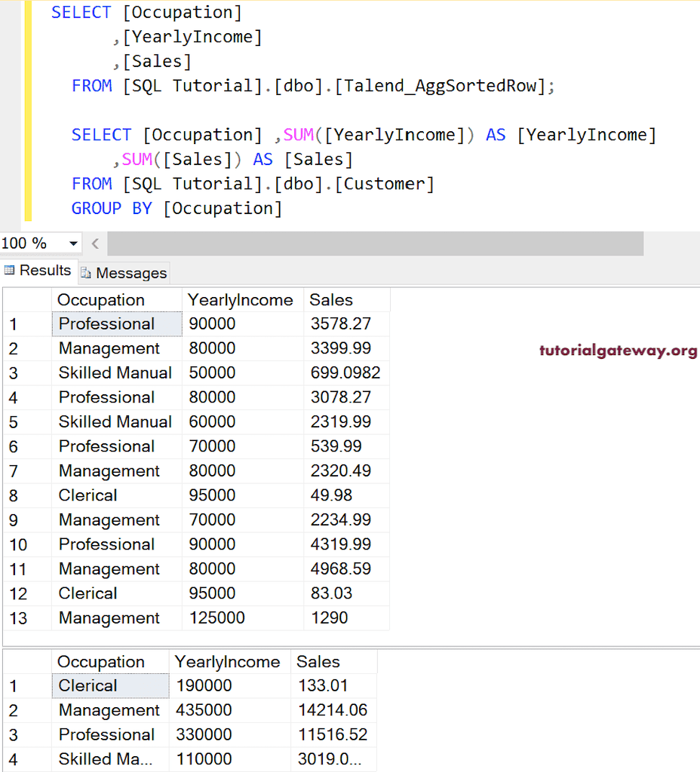Click the [Customer] table name in query
This screenshot has height=772, width=700.
click(x=384, y=184)
